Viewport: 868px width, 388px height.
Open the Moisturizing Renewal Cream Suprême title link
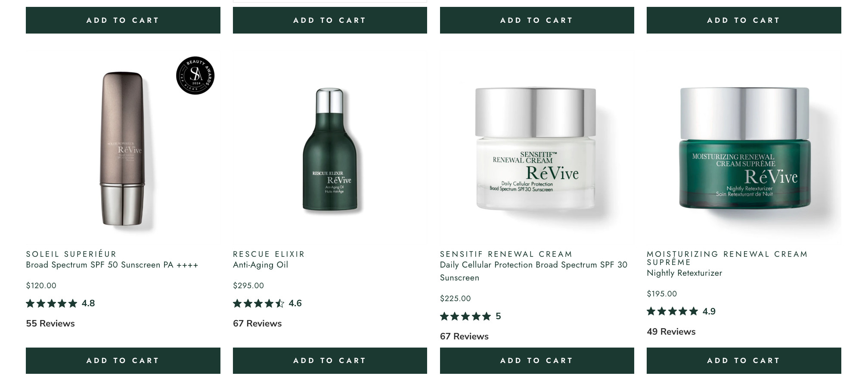(x=727, y=258)
